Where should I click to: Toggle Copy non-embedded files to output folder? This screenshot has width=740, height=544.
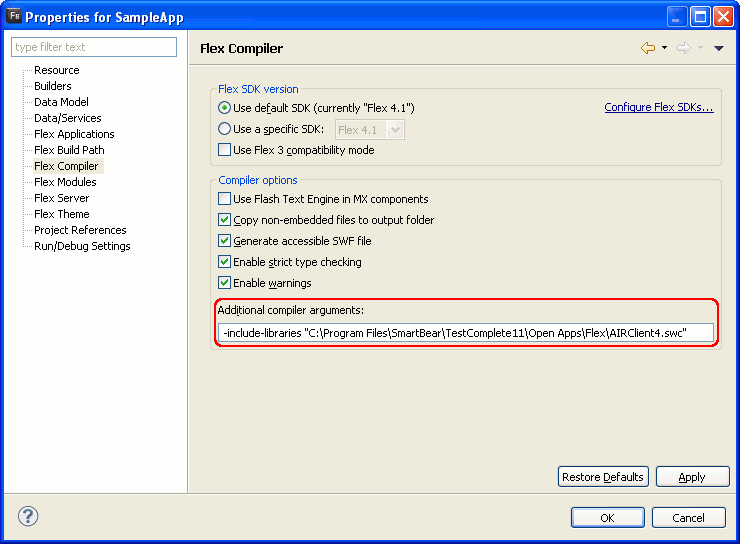click(225, 220)
